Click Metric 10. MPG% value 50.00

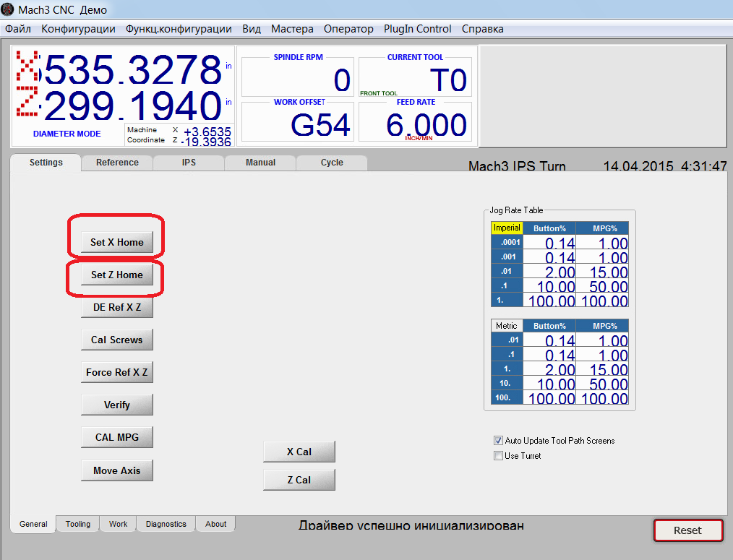(x=602, y=383)
